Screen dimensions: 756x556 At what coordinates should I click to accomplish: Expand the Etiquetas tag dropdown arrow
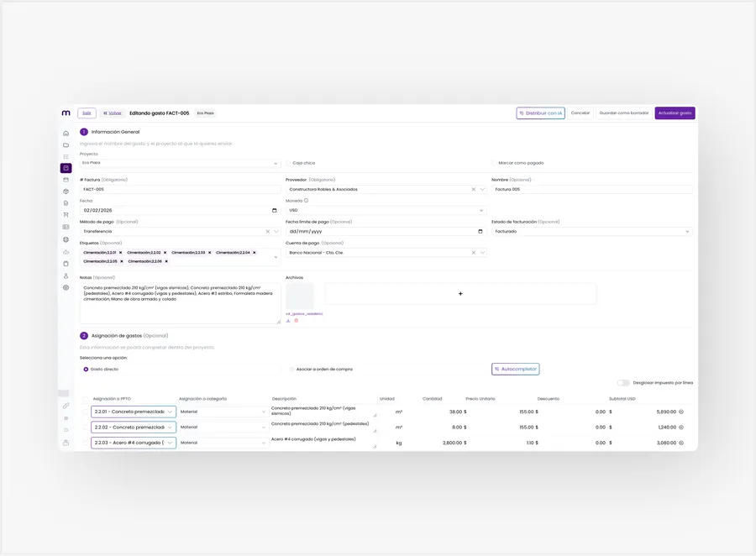276,257
